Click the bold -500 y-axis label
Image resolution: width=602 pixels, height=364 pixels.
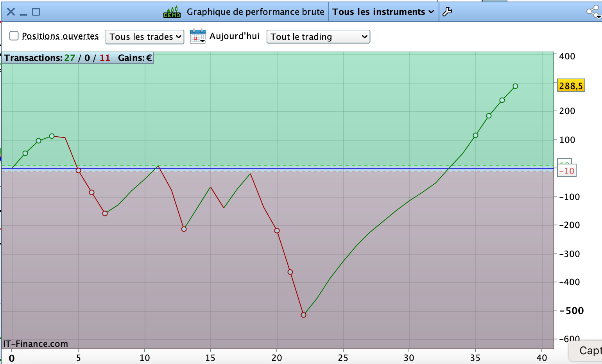[571, 311]
